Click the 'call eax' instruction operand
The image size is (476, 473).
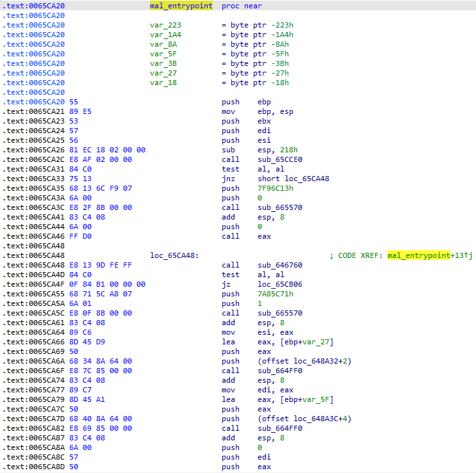(264, 236)
